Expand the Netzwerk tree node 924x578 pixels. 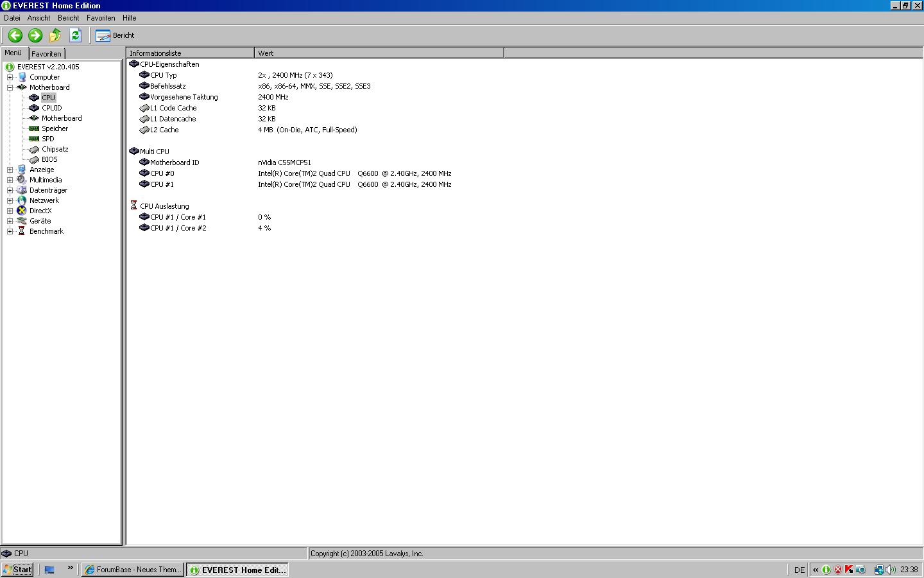pos(10,200)
